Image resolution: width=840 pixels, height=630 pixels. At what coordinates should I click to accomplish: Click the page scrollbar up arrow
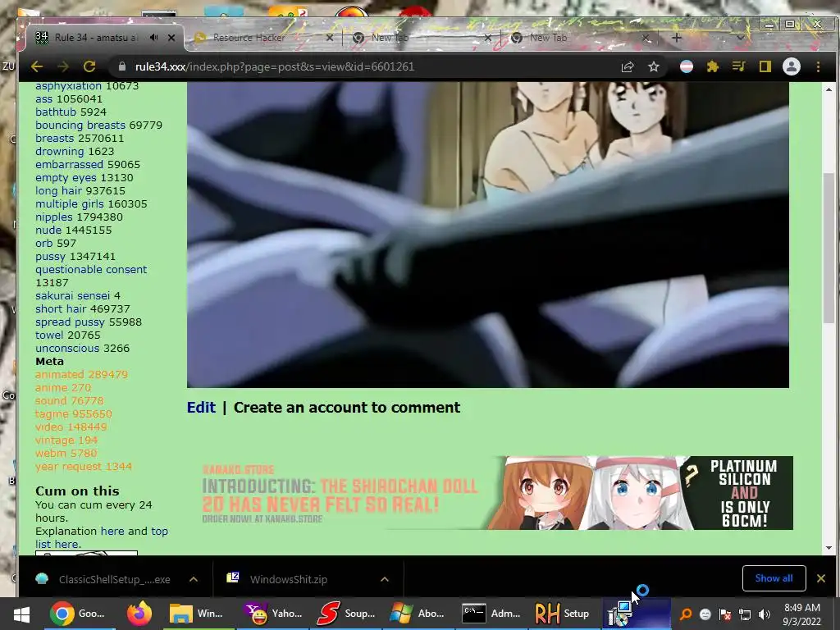click(829, 89)
